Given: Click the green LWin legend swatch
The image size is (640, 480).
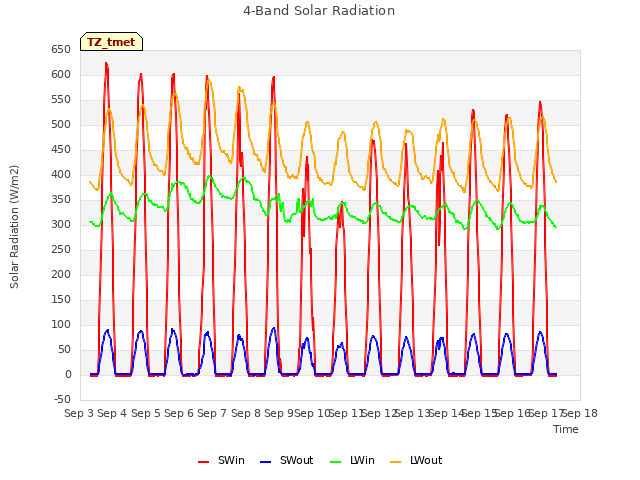Looking at the screenshot, I should (x=335, y=462).
